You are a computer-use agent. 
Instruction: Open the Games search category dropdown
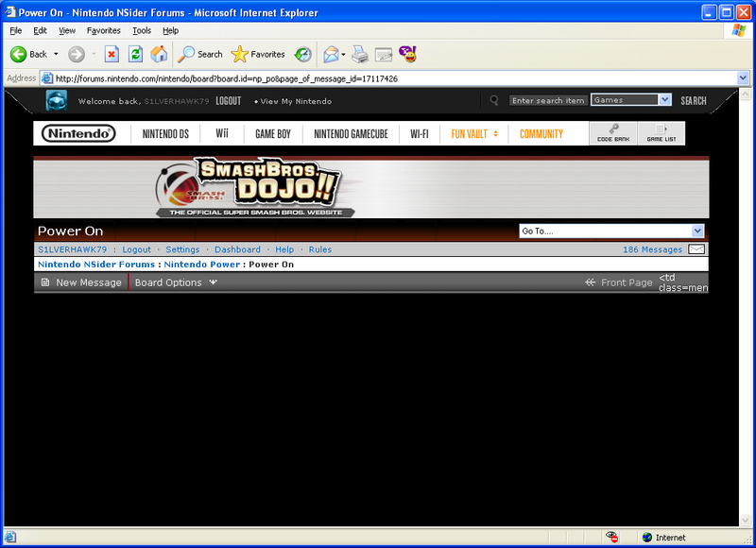[x=665, y=100]
